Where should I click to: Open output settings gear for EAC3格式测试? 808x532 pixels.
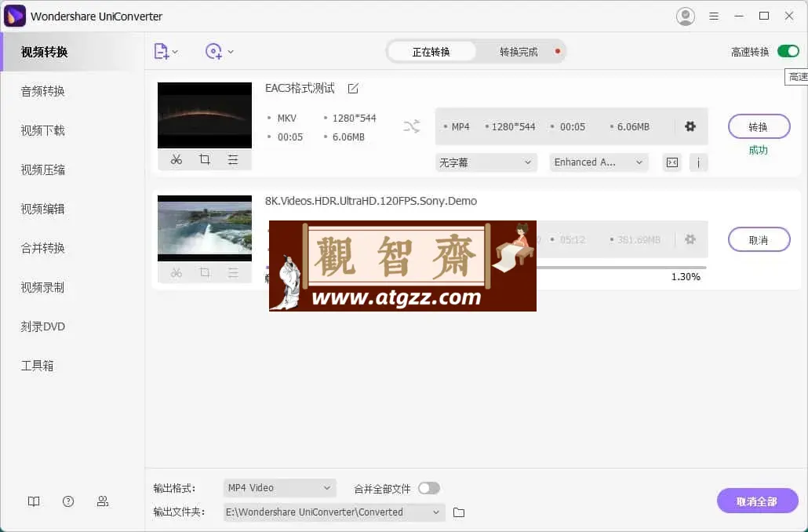click(x=690, y=126)
